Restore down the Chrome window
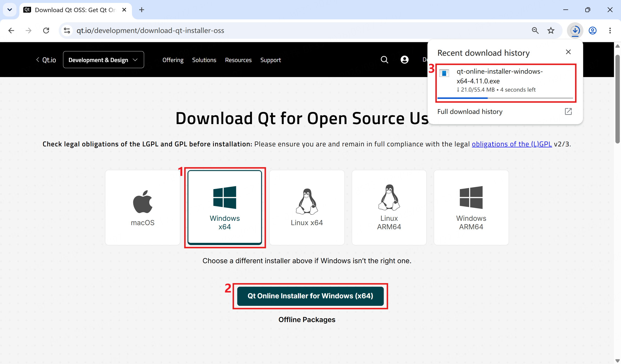Viewport: 621px width, 364px height. coord(588,10)
